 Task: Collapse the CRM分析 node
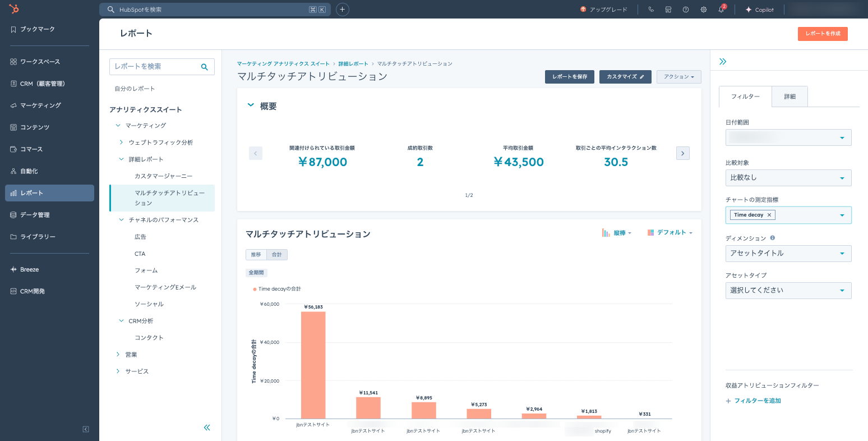coord(121,321)
